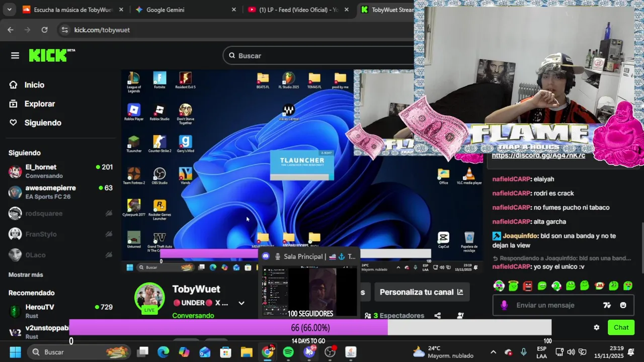Open Spotify from taskbar

coord(288,352)
